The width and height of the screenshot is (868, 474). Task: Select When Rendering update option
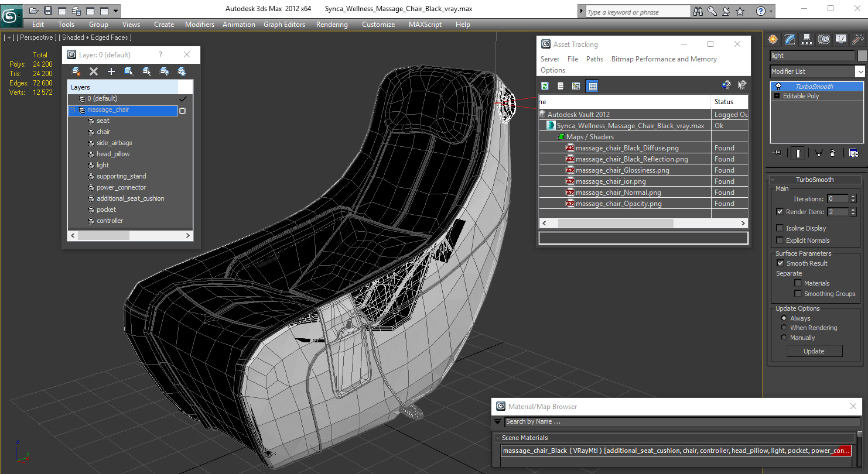[784, 328]
